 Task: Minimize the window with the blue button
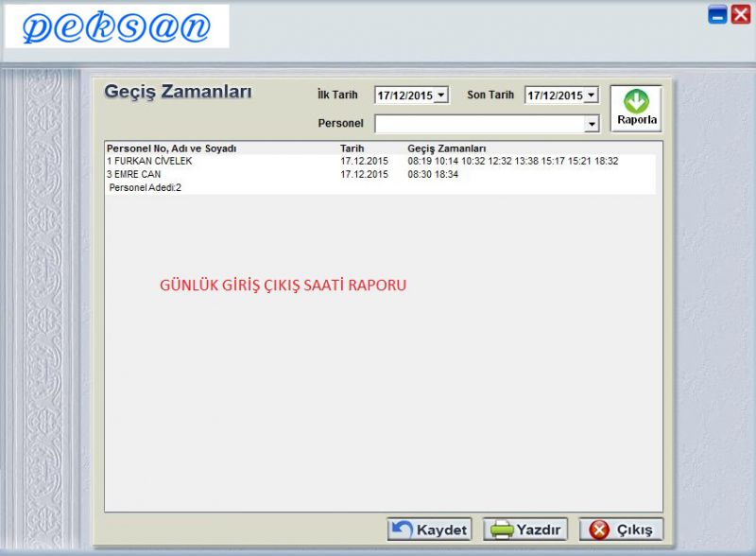[717, 14]
